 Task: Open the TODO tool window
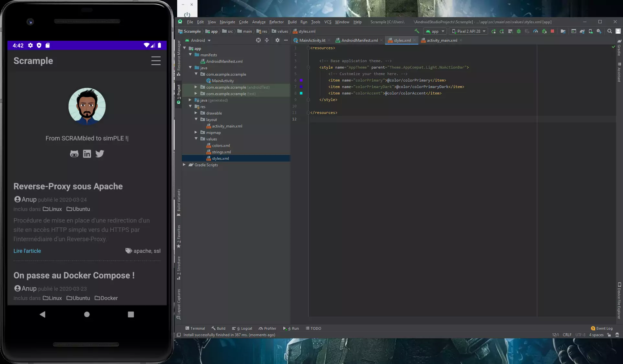pos(313,328)
